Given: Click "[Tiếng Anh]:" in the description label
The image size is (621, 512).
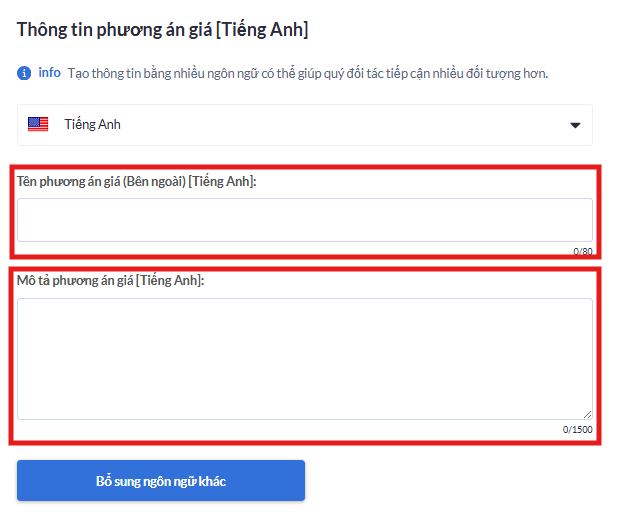Looking at the screenshot, I should tap(170, 280).
